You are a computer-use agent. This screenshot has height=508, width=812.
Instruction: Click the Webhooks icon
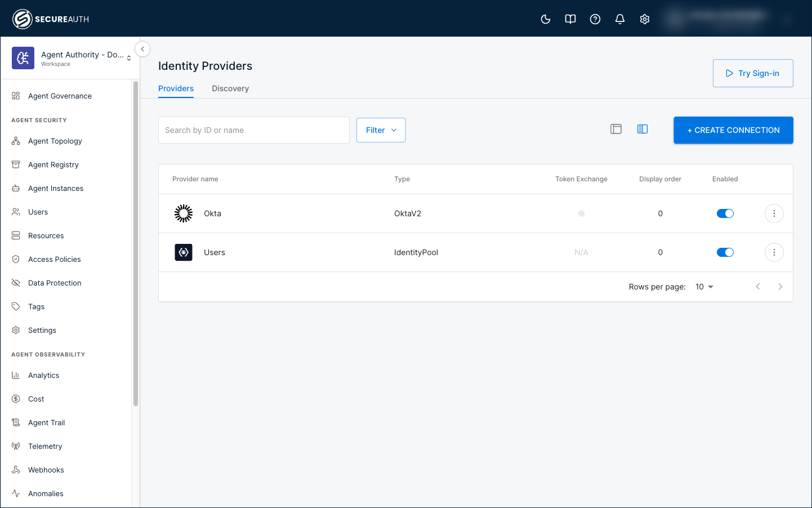16,470
